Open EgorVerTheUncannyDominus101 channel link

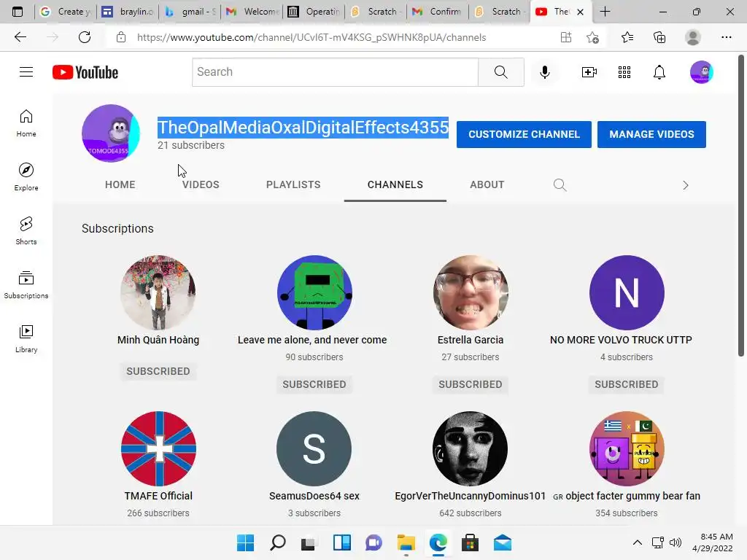point(471,496)
